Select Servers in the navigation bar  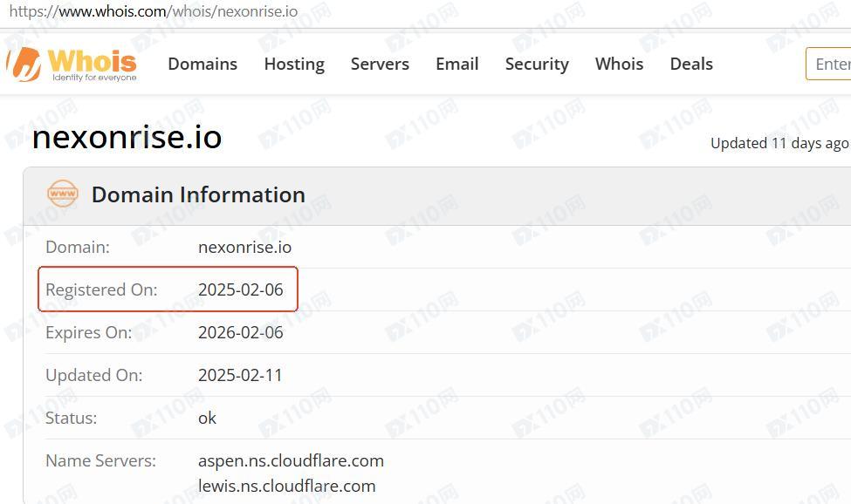tap(380, 64)
